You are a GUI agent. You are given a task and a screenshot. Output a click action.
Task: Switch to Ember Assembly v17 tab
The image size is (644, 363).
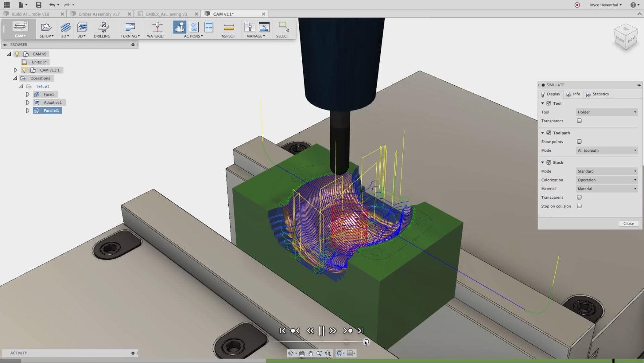coord(99,14)
